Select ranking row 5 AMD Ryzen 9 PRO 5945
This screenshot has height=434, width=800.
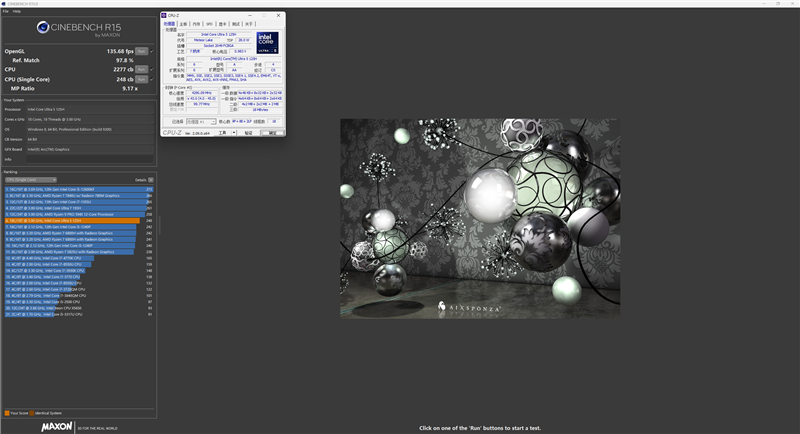79,214
